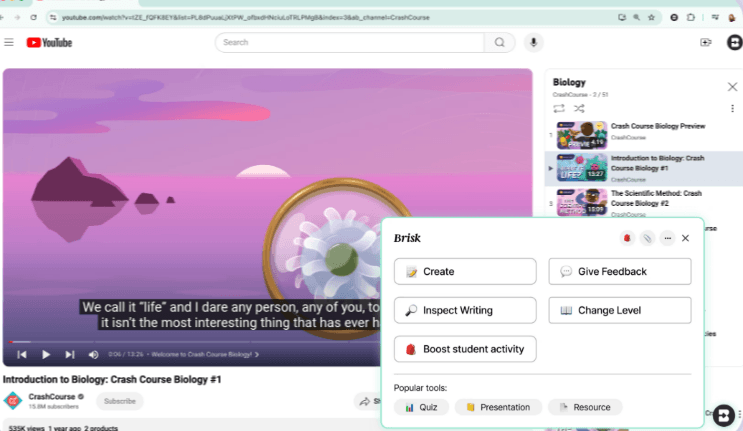The width and height of the screenshot is (743, 431).
Task: Open playlist three-dot options menu
Action: pos(732,108)
